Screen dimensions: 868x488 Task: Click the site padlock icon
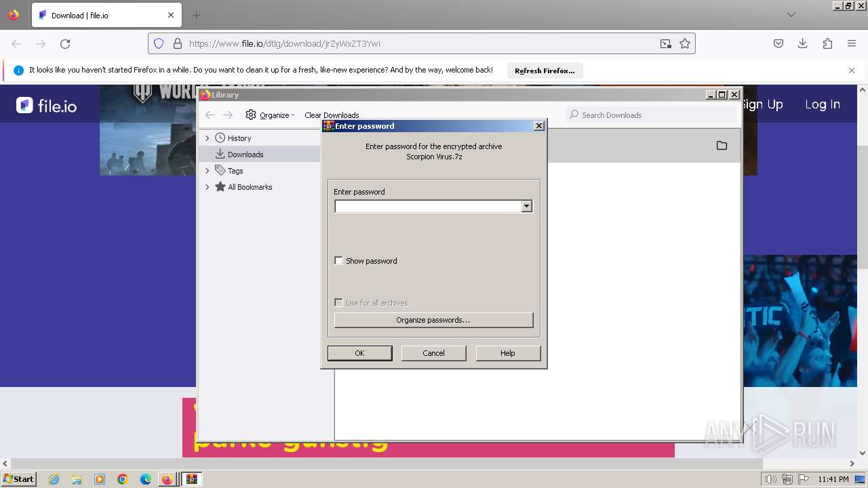pyautogui.click(x=178, y=43)
